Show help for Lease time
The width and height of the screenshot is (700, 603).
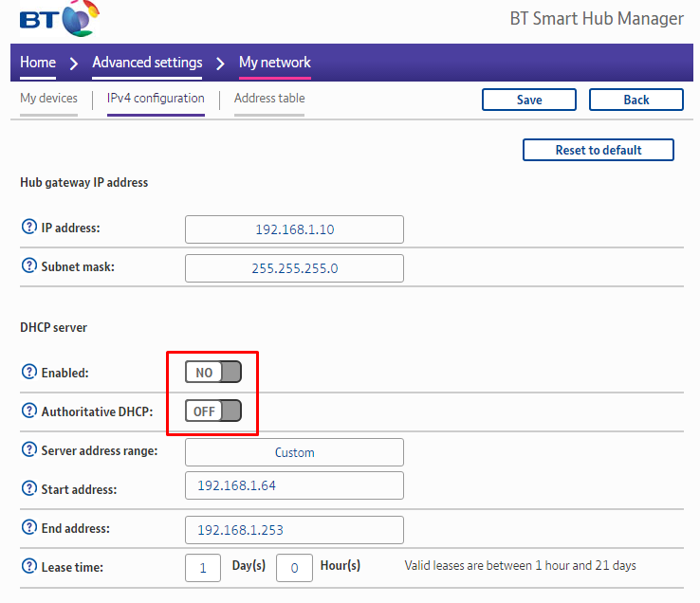pos(28,567)
